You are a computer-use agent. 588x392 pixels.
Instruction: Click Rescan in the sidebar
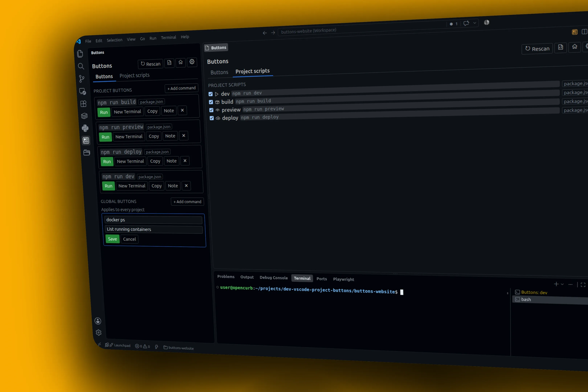(x=150, y=64)
